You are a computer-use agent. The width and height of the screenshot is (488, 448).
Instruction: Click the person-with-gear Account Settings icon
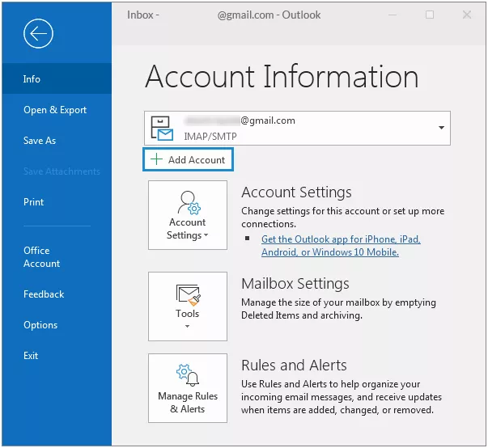coord(189,203)
